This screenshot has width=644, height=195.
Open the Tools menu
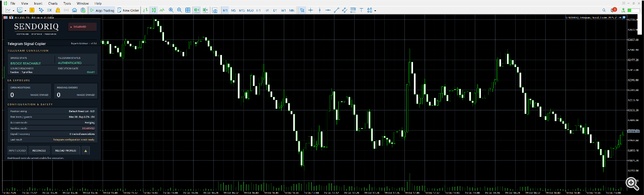(67, 3)
